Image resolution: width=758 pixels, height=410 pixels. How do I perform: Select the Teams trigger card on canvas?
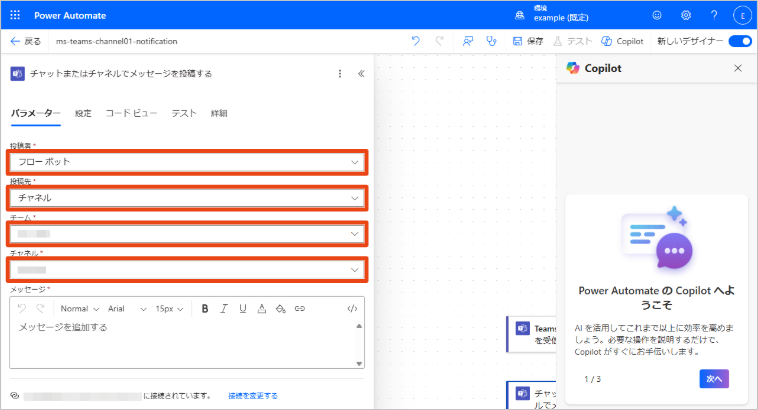click(x=532, y=334)
